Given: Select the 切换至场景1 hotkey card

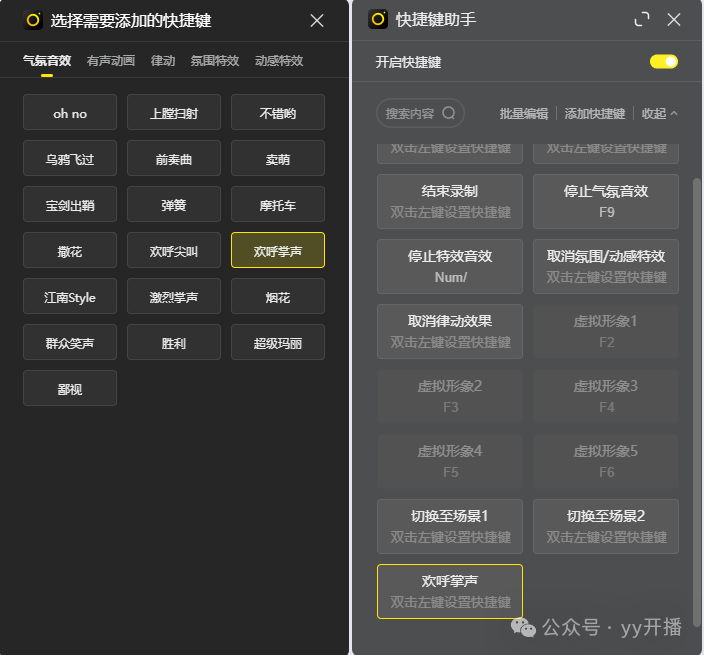Looking at the screenshot, I should click(450, 526).
